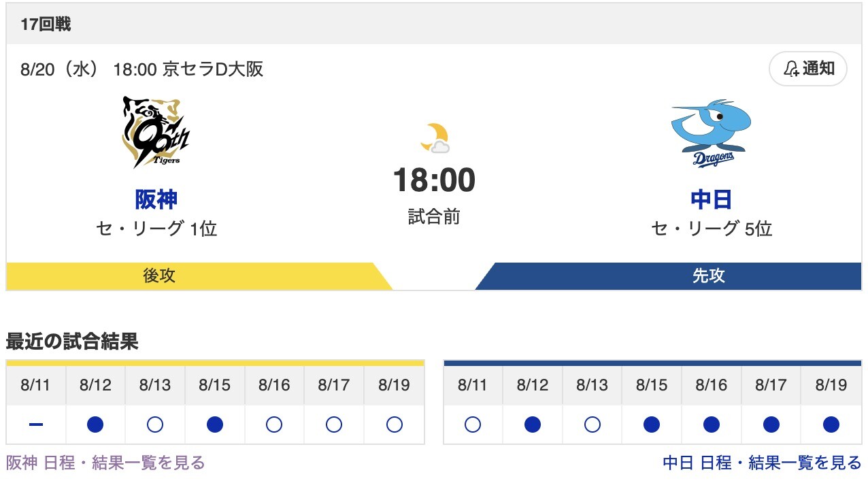Click the 18:00 game start time
This screenshot has height=483, width=868.
[434, 180]
